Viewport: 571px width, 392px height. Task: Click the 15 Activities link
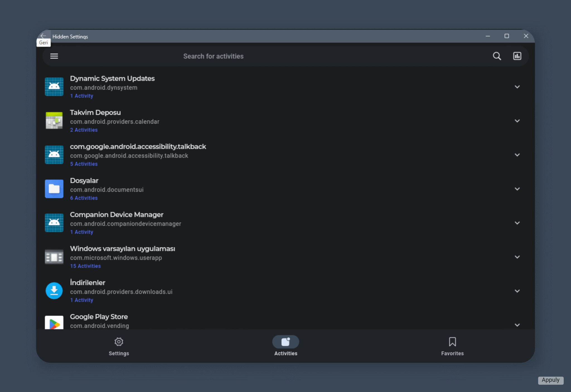(x=85, y=266)
